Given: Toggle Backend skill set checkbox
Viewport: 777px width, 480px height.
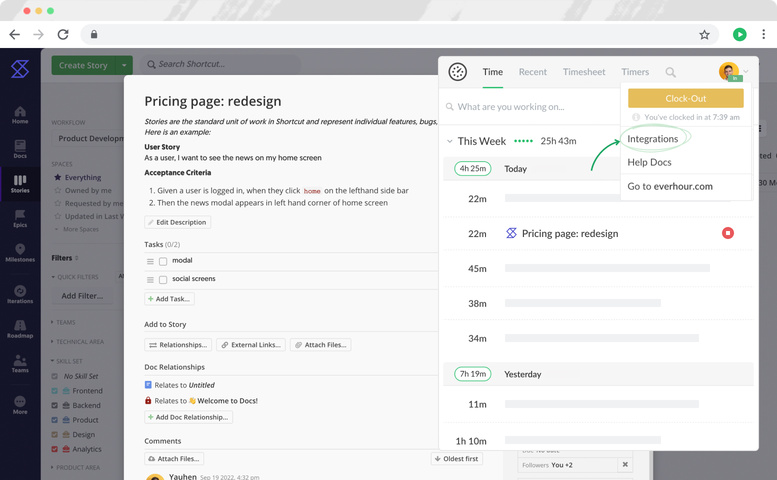Looking at the screenshot, I should (55, 405).
